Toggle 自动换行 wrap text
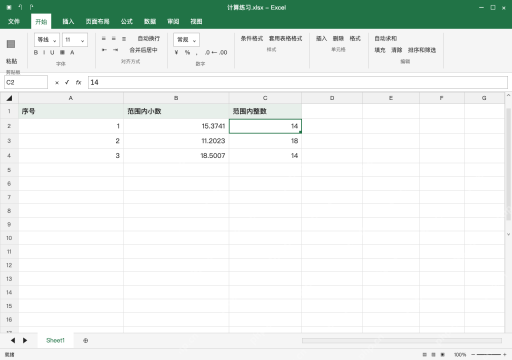Screen dimensions: 512x360 pos(149,39)
